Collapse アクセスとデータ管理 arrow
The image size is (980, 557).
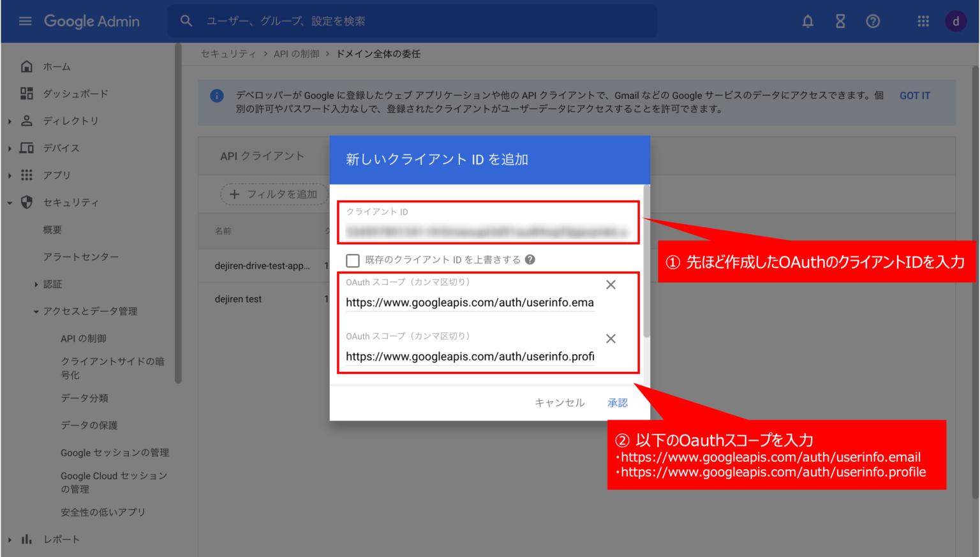[36, 311]
